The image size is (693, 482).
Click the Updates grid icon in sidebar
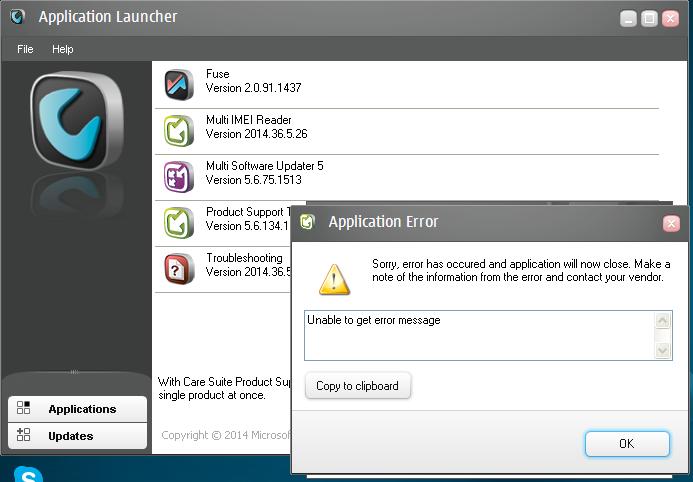pyautogui.click(x=23, y=434)
